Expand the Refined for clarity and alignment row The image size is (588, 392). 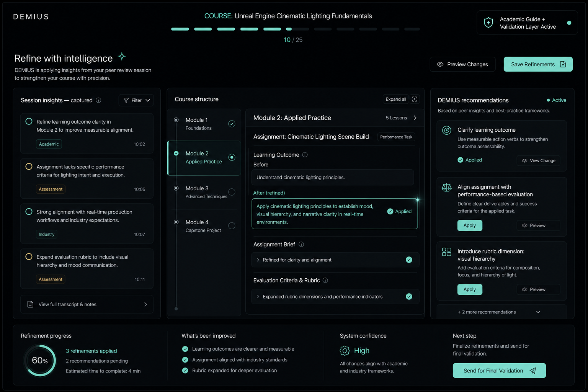(x=335, y=260)
